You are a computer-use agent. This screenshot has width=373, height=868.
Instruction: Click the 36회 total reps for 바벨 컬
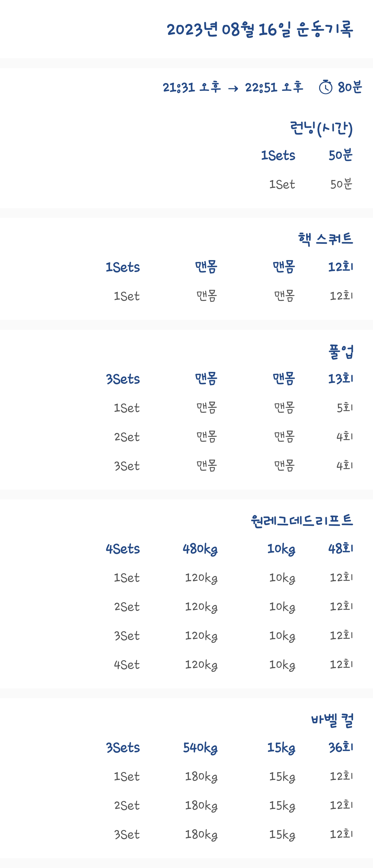tap(341, 747)
